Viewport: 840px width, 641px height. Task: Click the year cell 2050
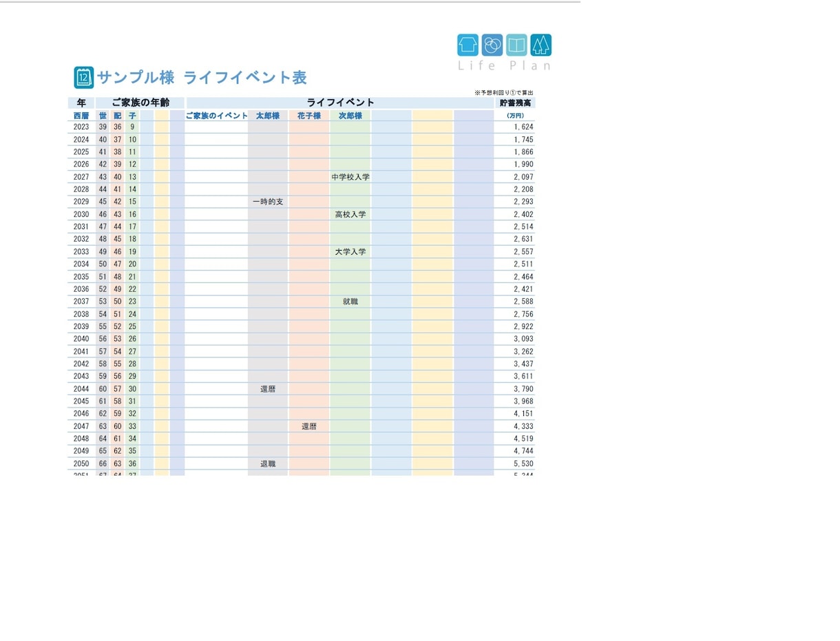[81, 464]
